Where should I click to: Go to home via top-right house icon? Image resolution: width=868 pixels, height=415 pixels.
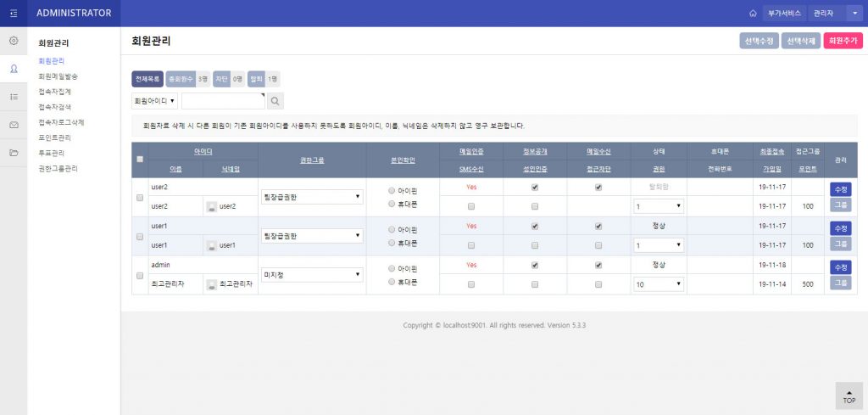(752, 14)
